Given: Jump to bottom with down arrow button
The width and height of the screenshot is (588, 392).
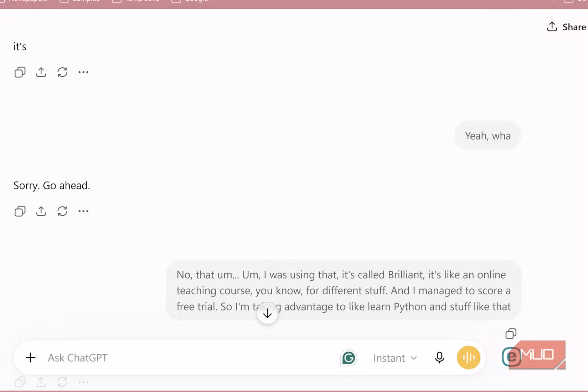Looking at the screenshot, I should tap(267, 314).
